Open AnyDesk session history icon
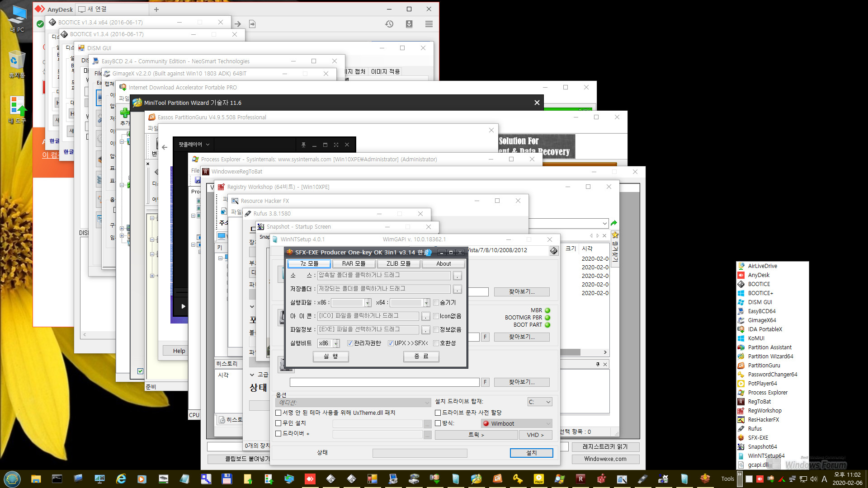Viewport: 868px width, 488px height. tap(389, 24)
